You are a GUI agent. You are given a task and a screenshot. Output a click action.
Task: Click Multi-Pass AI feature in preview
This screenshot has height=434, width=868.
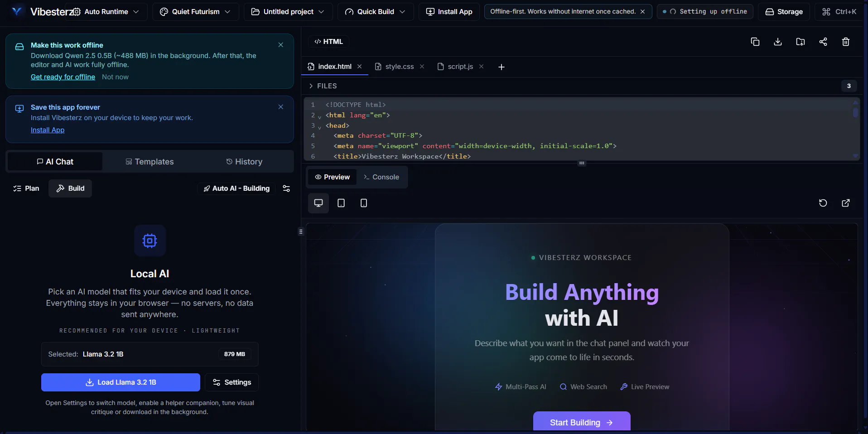point(521,387)
